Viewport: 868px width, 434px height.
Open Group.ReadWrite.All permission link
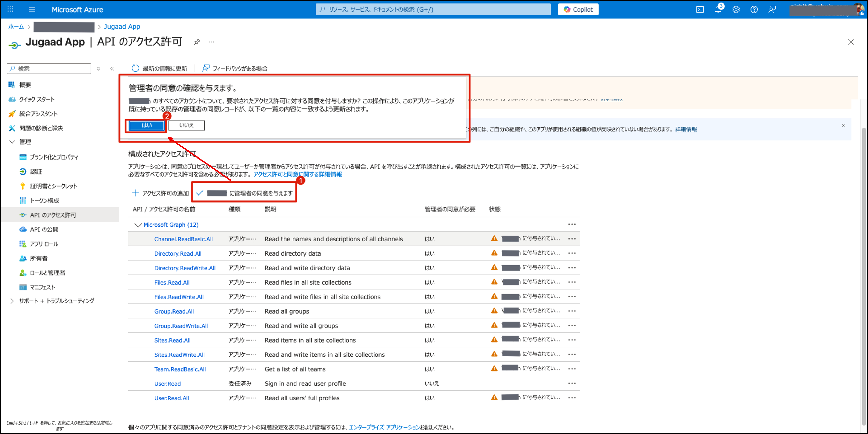181,326
